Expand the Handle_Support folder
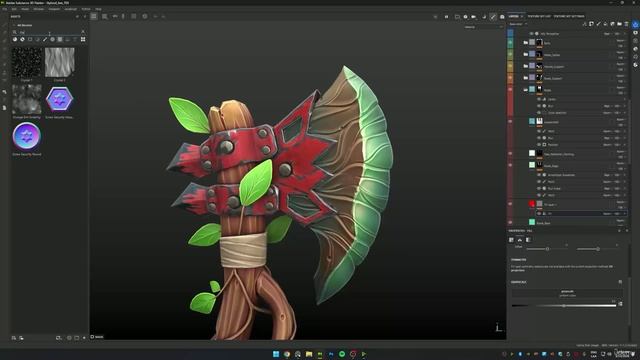Image resolution: width=640 pixels, height=360 pixels. 526,66
